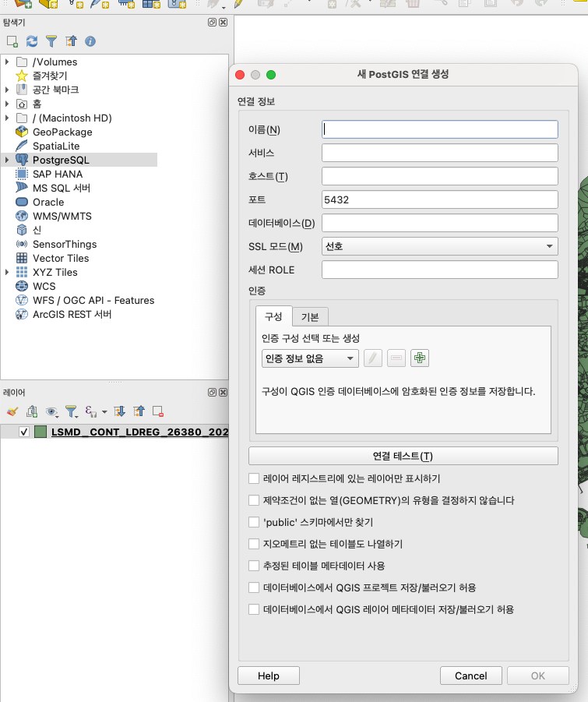
Task: Select Oracle in the browser tree
Action: [x=48, y=203]
